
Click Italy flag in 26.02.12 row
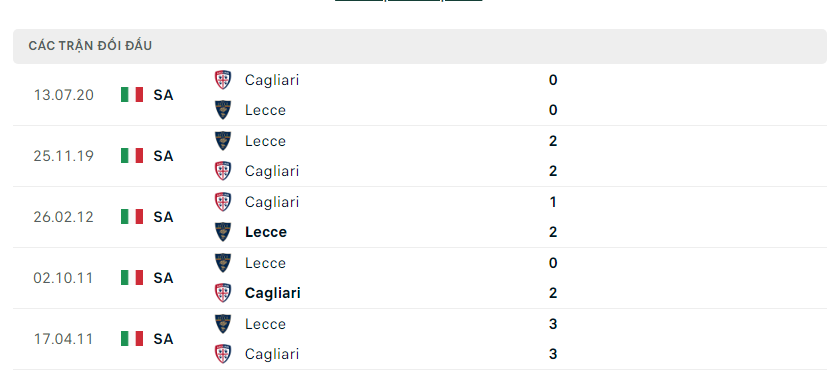pyautogui.click(x=132, y=217)
